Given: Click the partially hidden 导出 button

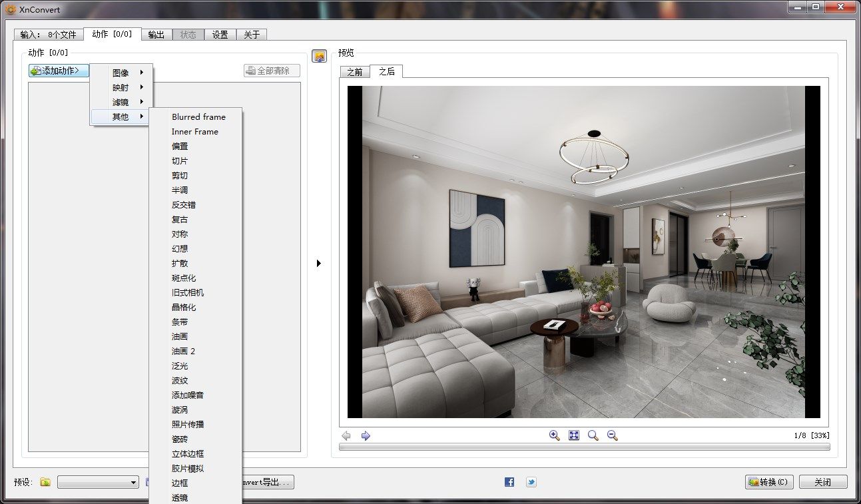Looking at the screenshot, I should [268, 482].
